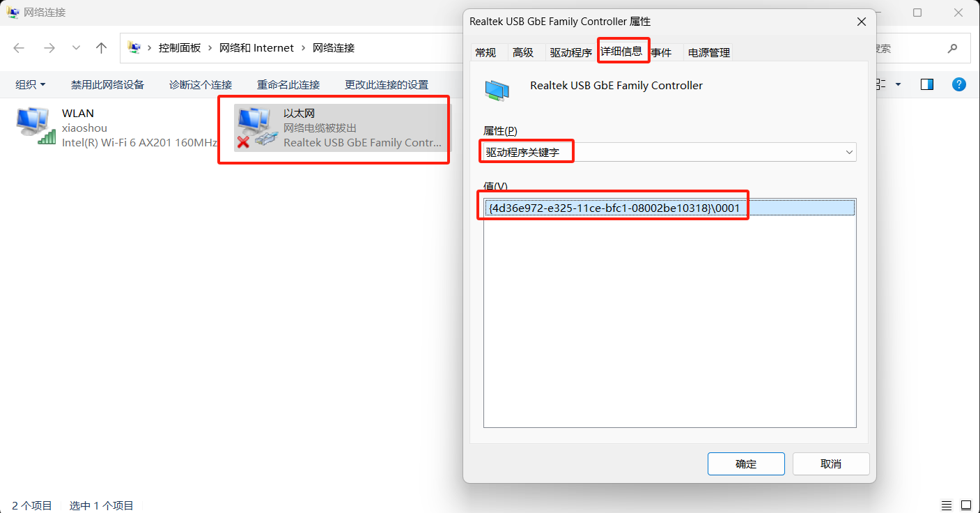
Task: Open the view options dropdown arrow
Action: tap(898, 84)
